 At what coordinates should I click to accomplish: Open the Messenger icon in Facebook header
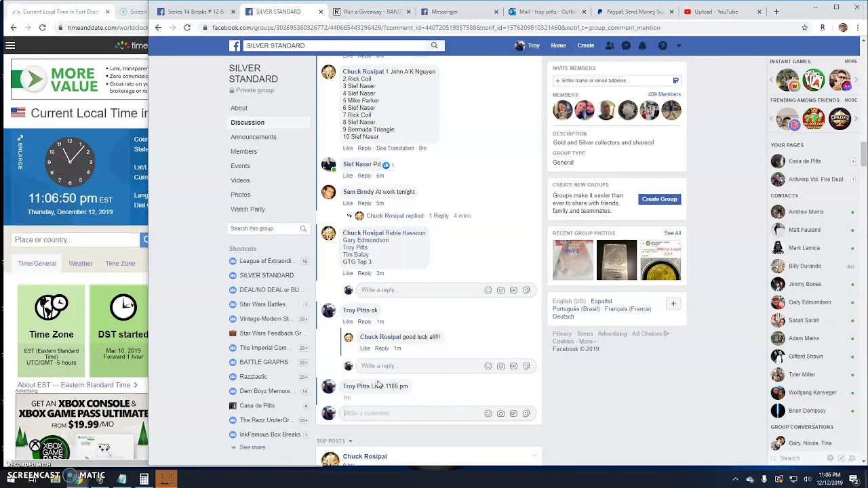coord(626,45)
